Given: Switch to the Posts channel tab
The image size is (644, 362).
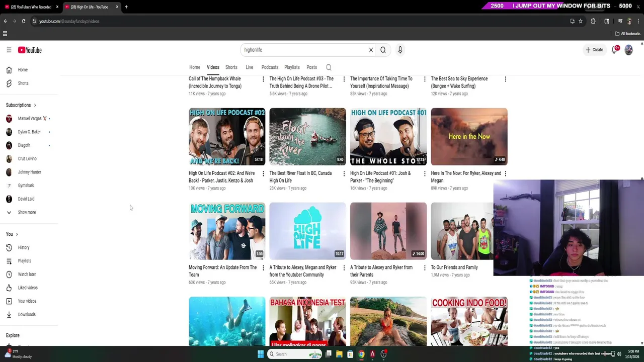Looking at the screenshot, I should point(311,67).
